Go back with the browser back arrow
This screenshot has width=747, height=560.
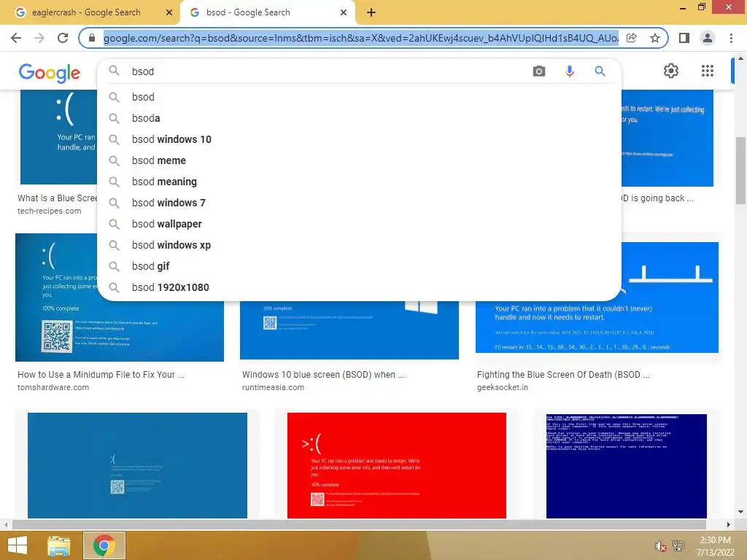16,38
